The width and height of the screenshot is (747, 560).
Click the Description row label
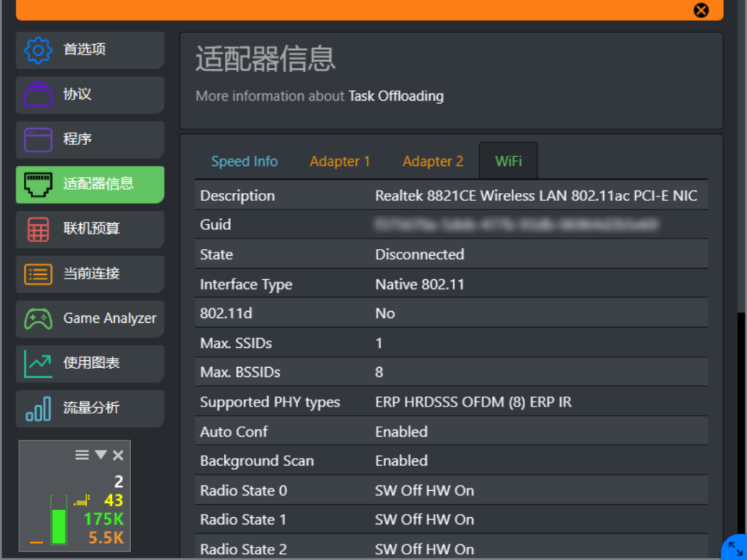(237, 196)
